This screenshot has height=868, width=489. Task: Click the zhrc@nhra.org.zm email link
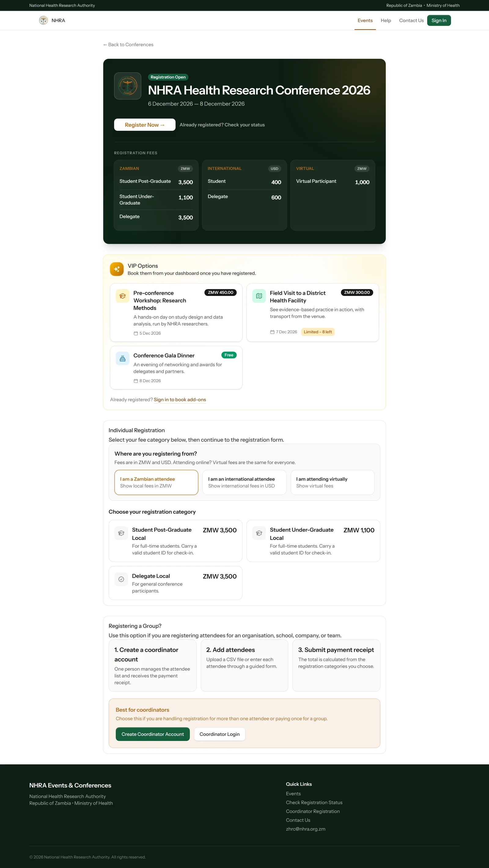306,829
